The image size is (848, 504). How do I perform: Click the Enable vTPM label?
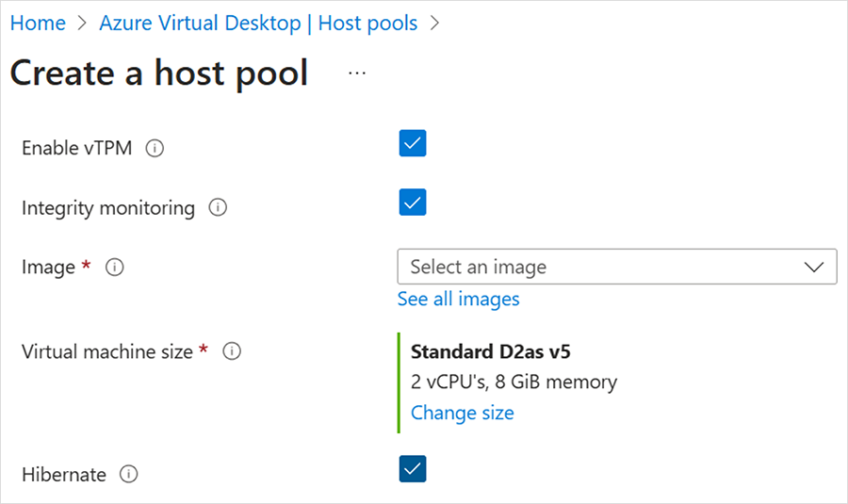coord(77,148)
